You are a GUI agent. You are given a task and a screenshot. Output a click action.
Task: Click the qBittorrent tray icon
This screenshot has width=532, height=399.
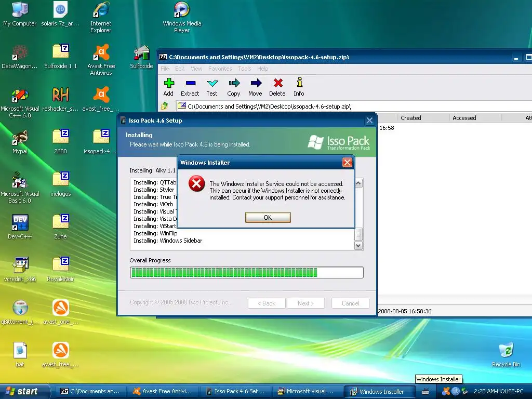tap(455, 391)
